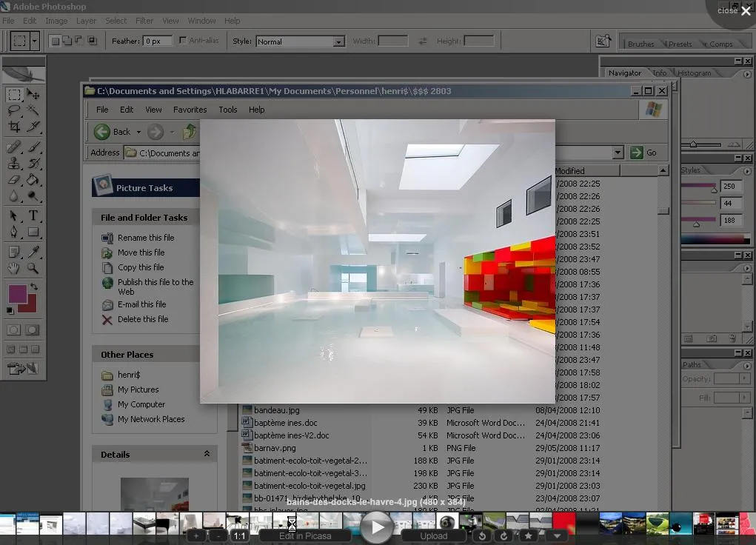Select the History Brush tool
This screenshot has height=545, width=756.
point(33,163)
